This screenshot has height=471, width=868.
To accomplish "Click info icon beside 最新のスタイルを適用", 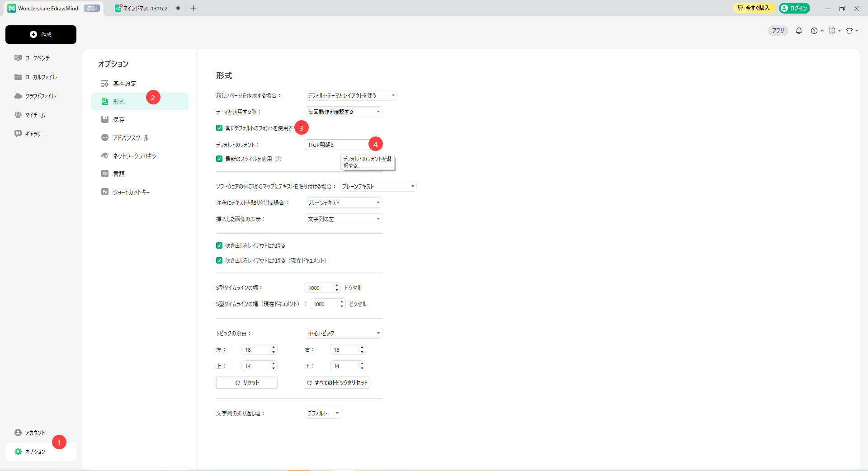I will coord(278,159).
